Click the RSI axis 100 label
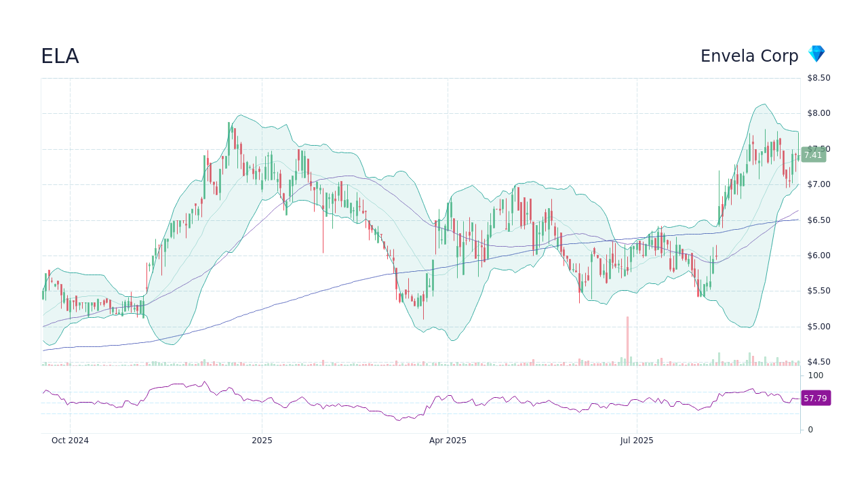The image size is (868, 488). tap(815, 375)
